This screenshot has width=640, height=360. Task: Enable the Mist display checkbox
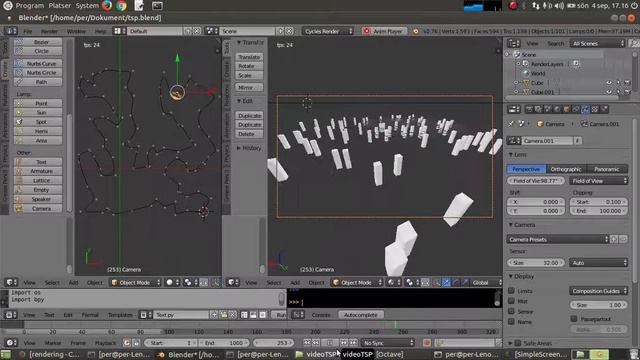tap(511, 301)
